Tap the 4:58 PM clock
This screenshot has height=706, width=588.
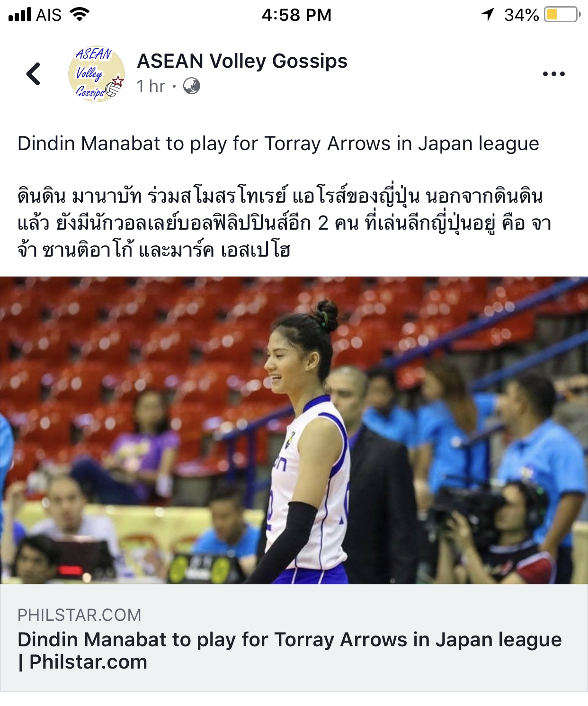pos(296,15)
